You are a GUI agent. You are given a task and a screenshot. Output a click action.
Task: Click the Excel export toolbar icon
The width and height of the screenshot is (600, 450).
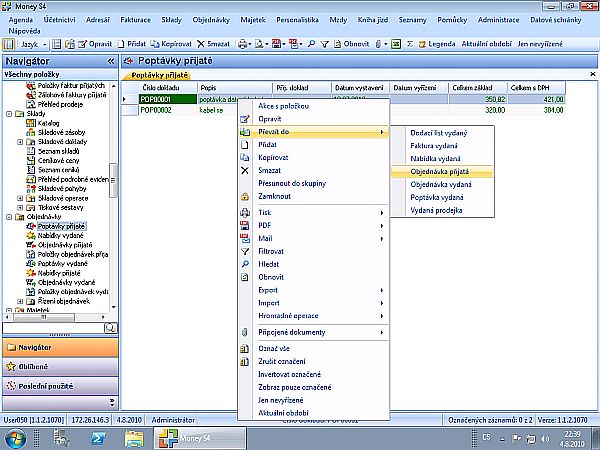(396, 44)
